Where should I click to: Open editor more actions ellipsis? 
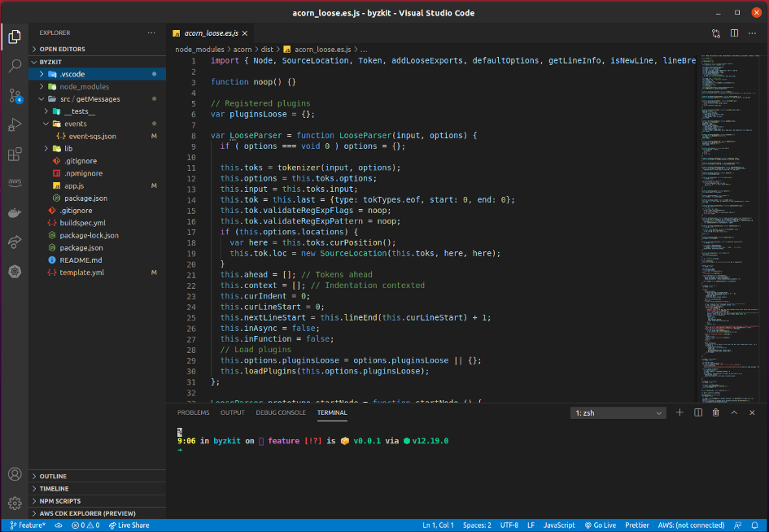753,33
